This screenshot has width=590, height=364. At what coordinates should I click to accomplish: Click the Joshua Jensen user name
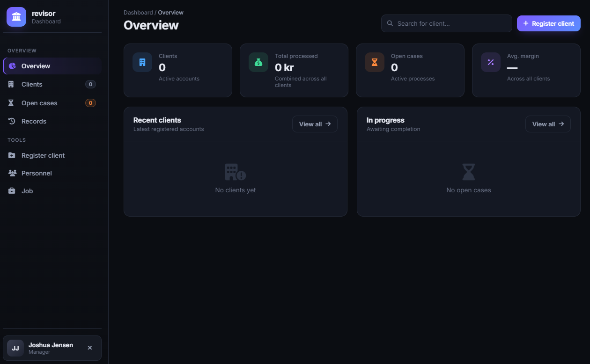point(51,345)
